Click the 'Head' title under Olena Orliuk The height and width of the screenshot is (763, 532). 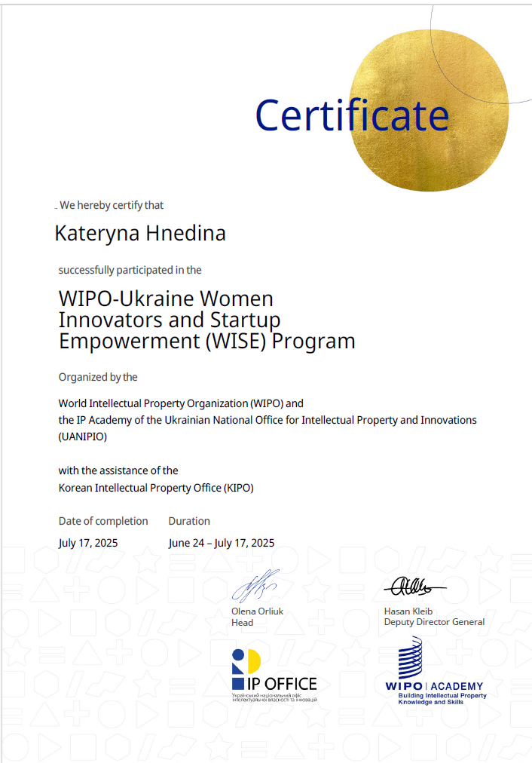242,622
